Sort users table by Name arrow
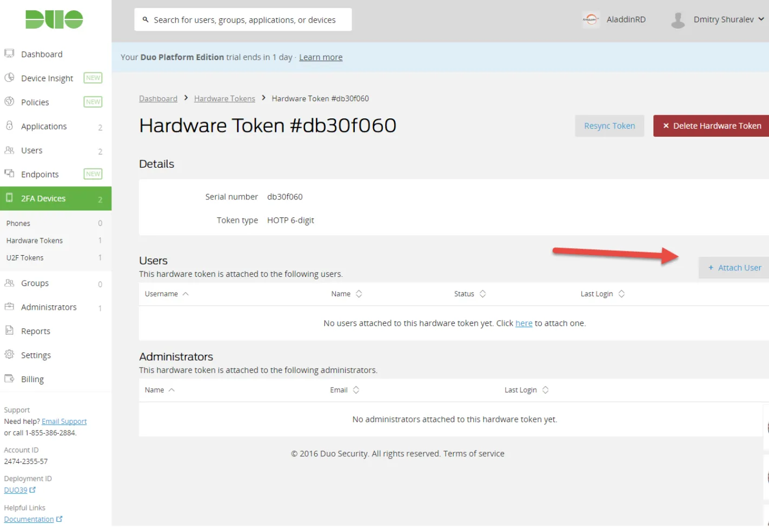Image resolution: width=769 pixels, height=532 pixels. pyautogui.click(x=359, y=294)
